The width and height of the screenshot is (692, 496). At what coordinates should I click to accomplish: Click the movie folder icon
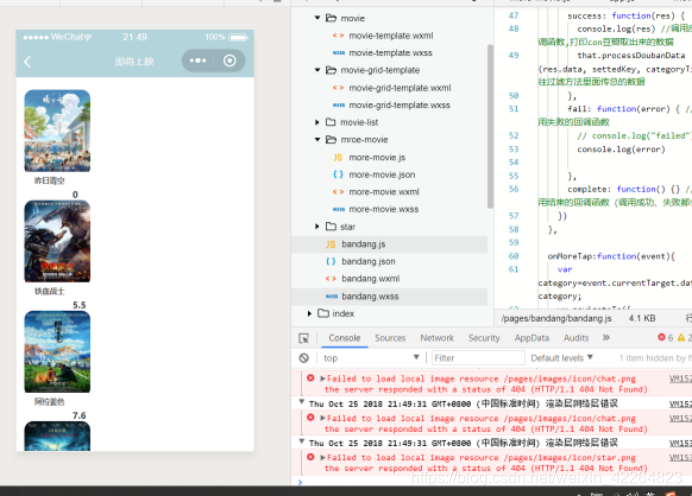(x=331, y=18)
